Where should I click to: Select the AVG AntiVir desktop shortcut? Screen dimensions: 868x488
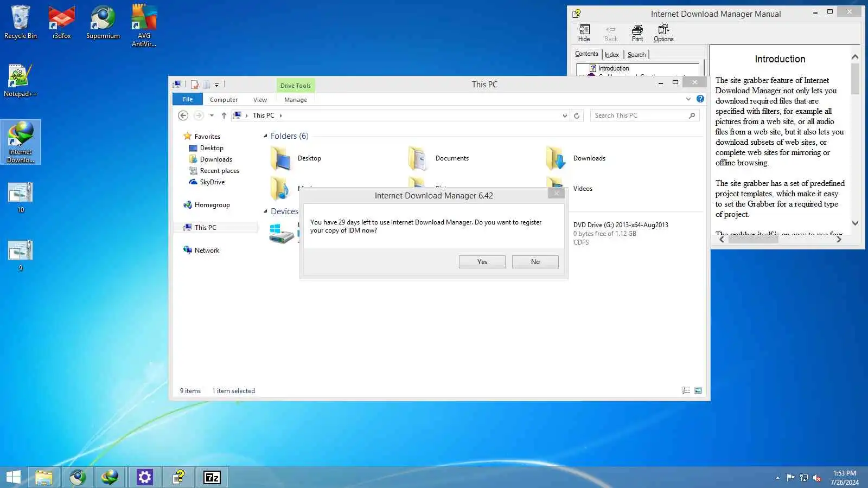(144, 25)
